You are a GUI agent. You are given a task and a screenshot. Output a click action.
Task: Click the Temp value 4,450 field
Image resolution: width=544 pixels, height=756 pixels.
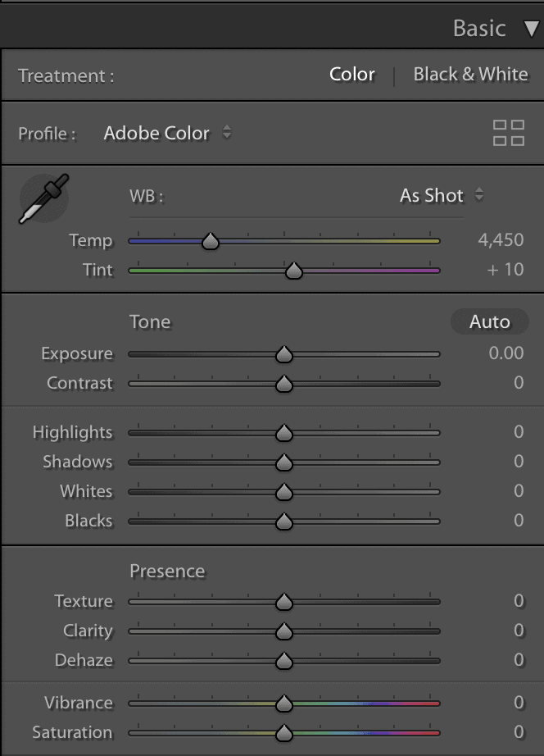[501, 239]
